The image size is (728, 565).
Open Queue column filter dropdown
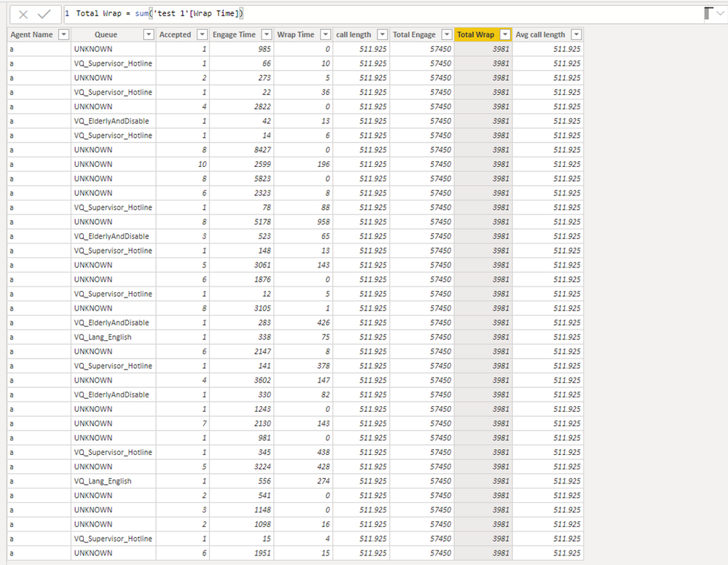tap(149, 34)
